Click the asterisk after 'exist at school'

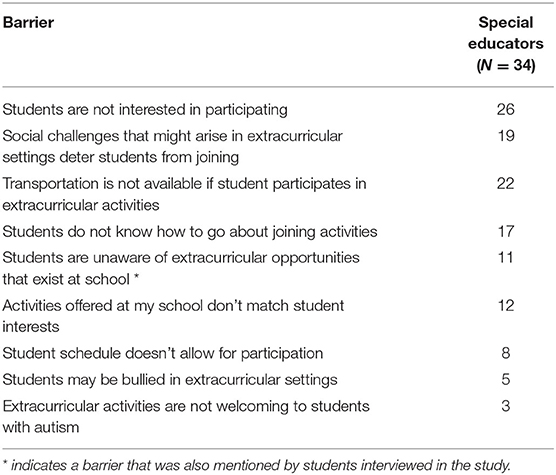coord(136,278)
